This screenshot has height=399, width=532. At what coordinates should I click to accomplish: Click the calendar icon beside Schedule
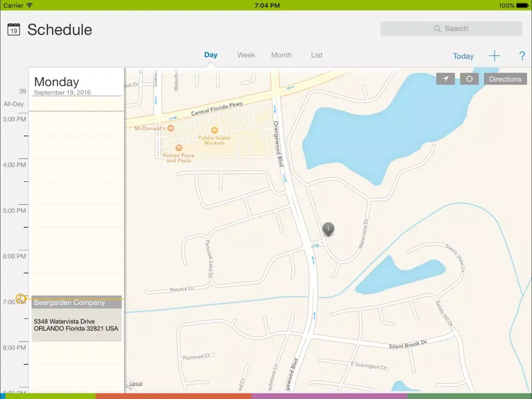click(x=14, y=30)
